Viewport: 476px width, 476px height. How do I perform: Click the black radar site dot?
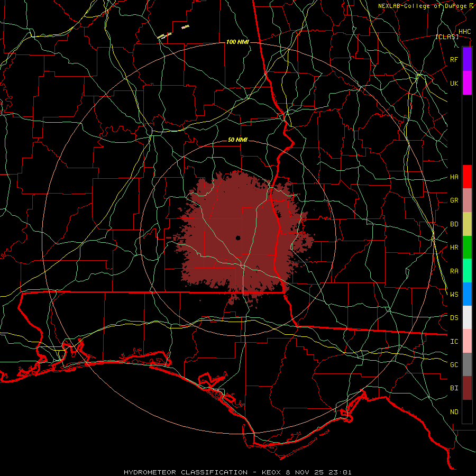[x=238, y=237]
